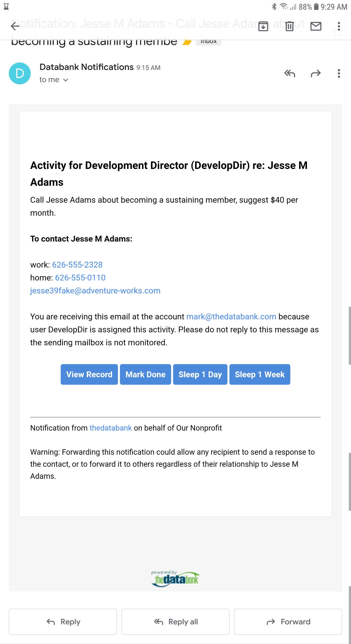Tap the Wi-Fi status icon
The height and width of the screenshot is (644, 351).
tap(284, 6)
